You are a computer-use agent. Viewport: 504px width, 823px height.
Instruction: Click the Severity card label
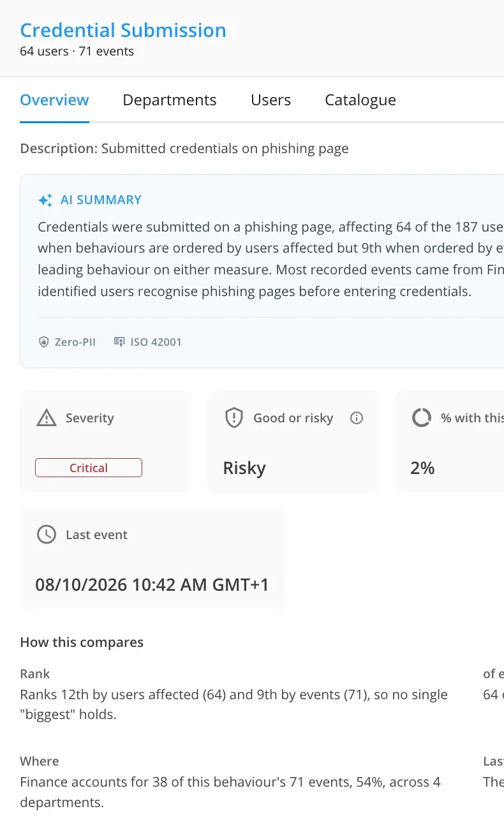point(90,418)
